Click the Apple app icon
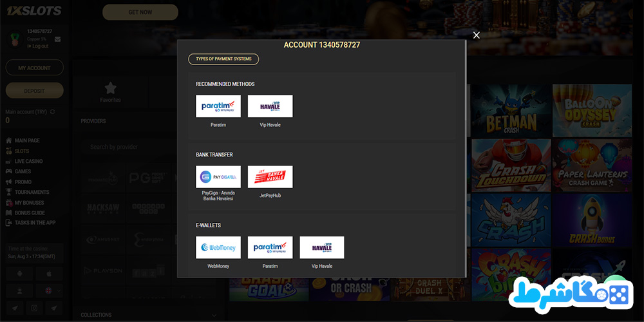 click(x=50, y=274)
